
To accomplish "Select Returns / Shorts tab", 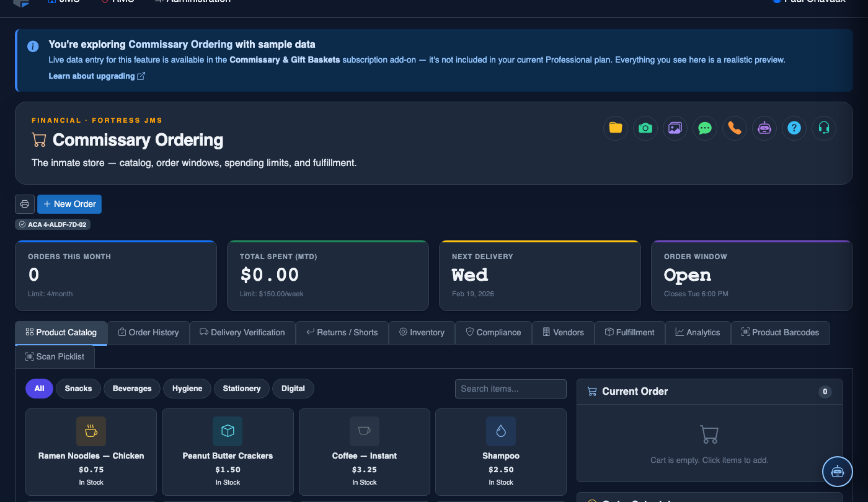I will pyautogui.click(x=342, y=332).
